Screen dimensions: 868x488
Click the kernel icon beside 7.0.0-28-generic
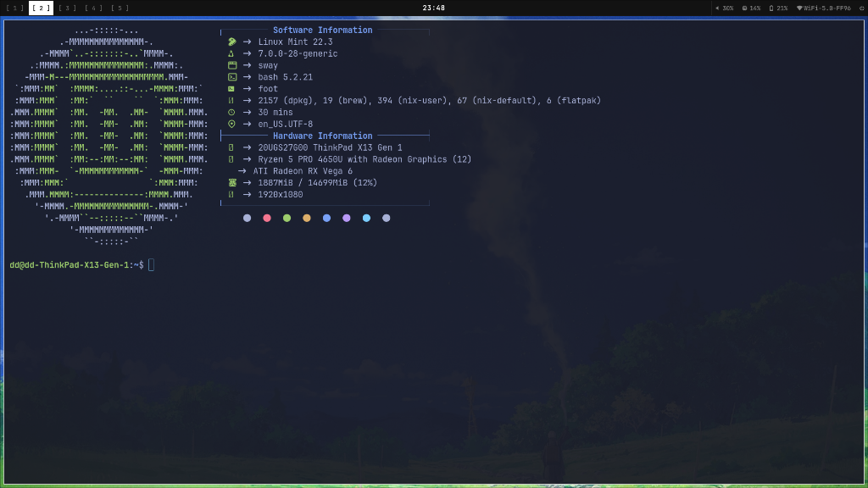[x=231, y=53]
